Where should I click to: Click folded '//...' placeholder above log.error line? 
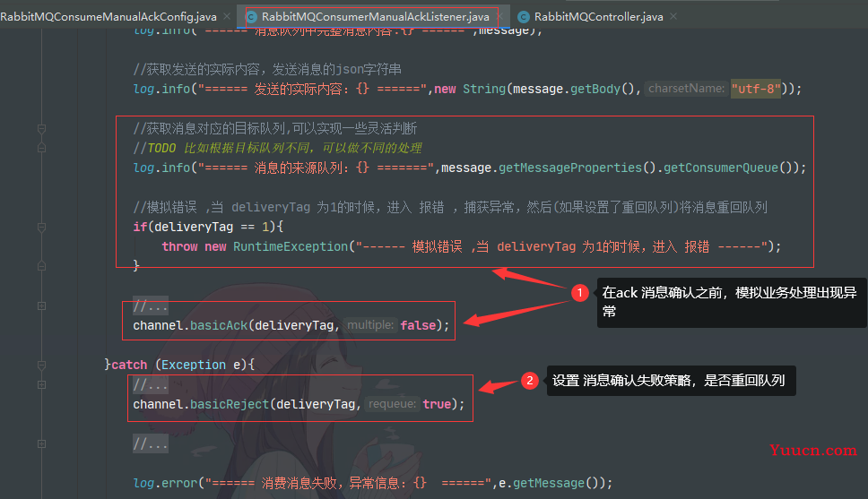(151, 443)
